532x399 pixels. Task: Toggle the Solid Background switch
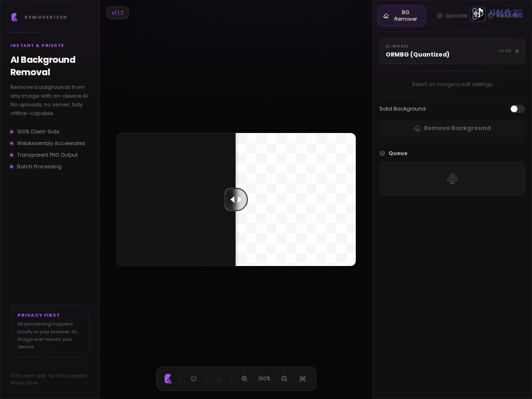click(517, 109)
